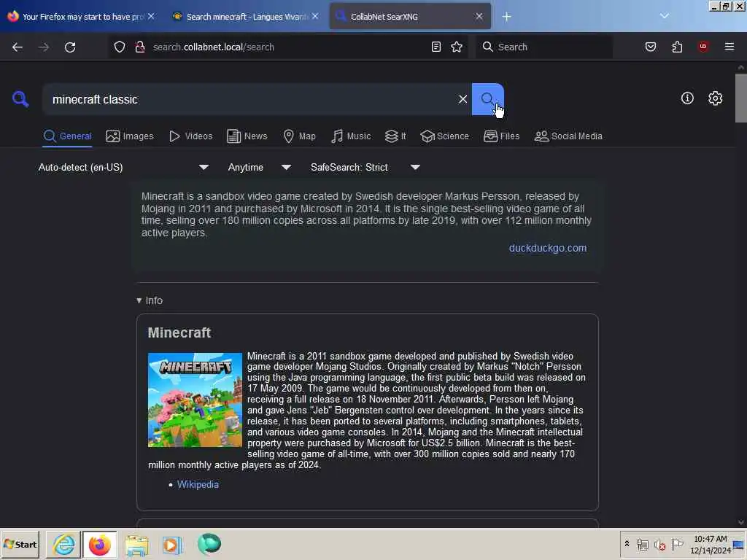Close the CollabNet SearXNG tab
Image resolution: width=747 pixels, height=560 pixels.
tap(479, 16)
